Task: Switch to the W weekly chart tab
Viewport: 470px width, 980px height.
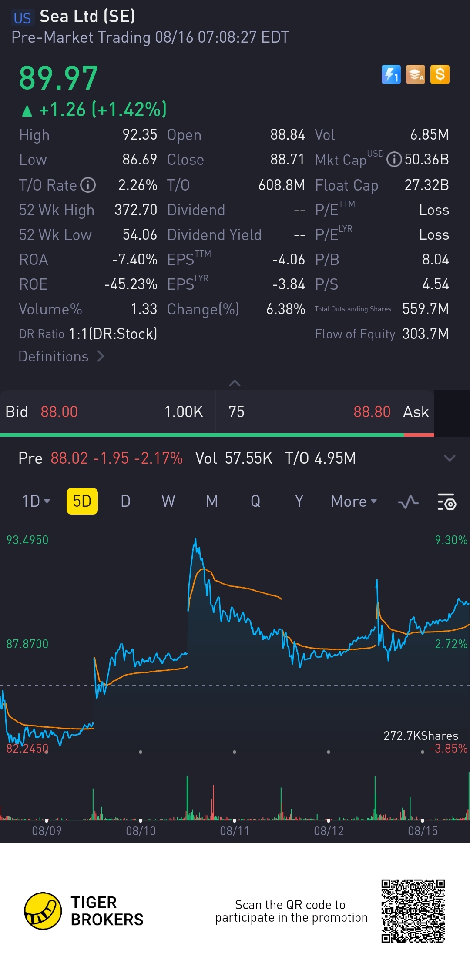Action: pos(168,501)
